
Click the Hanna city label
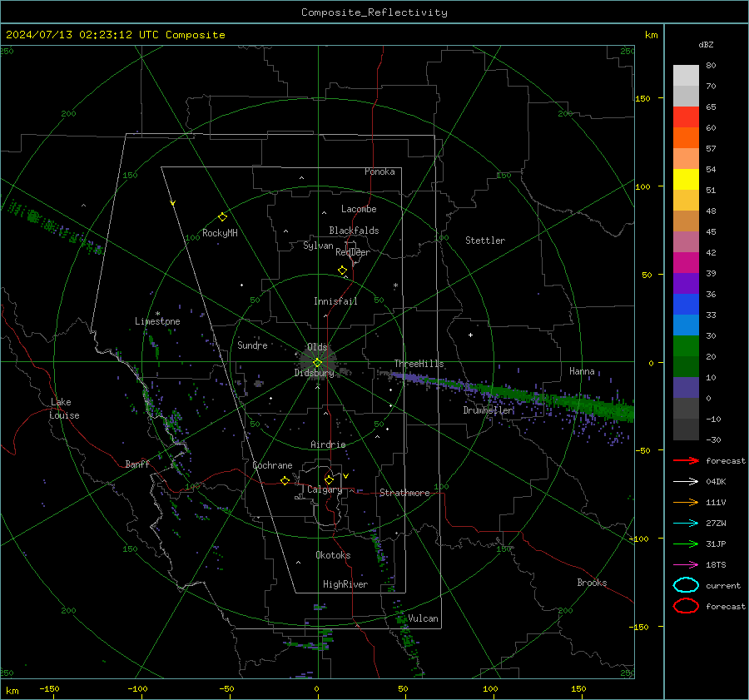pos(582,371)
